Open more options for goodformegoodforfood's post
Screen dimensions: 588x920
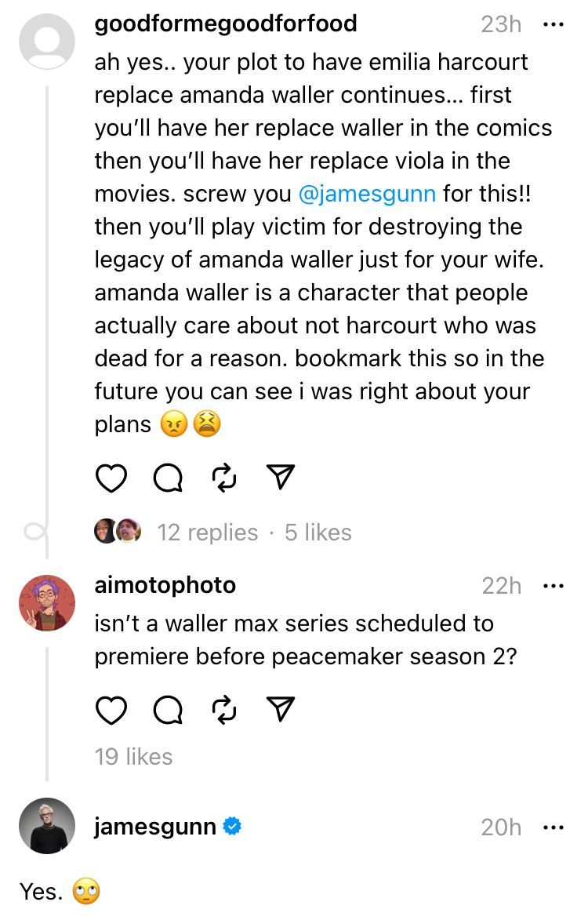coord(554,24)
